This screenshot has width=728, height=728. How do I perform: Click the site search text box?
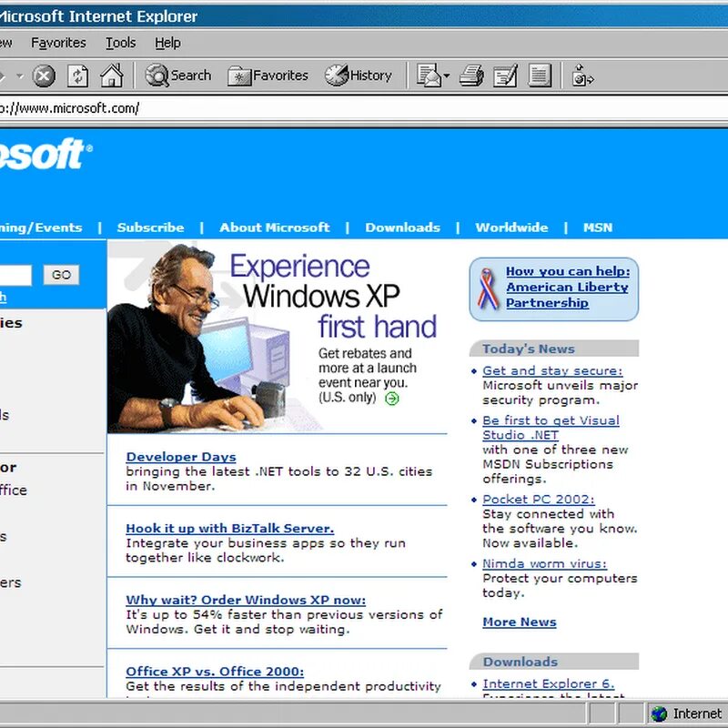coord(15,275)
